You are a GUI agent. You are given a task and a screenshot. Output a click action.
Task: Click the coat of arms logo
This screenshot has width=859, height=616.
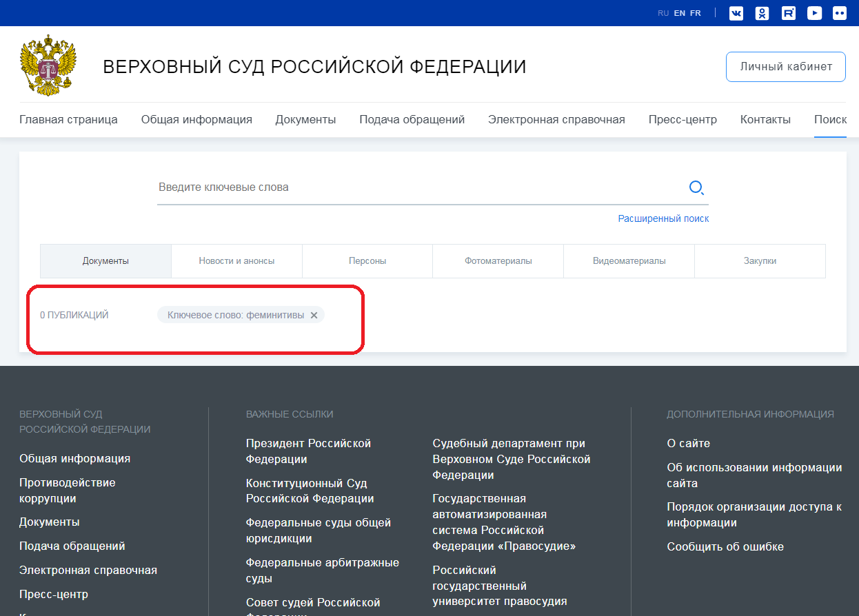[x=48, y=66]
